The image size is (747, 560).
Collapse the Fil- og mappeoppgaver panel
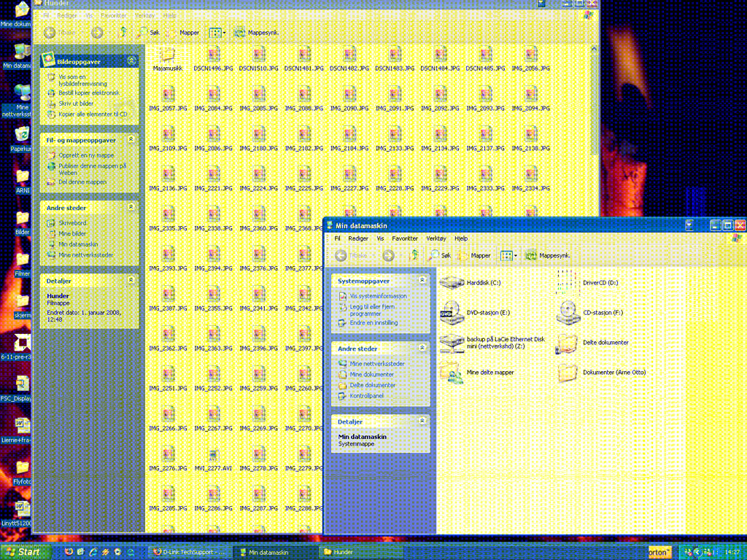[x=131, y=139]
